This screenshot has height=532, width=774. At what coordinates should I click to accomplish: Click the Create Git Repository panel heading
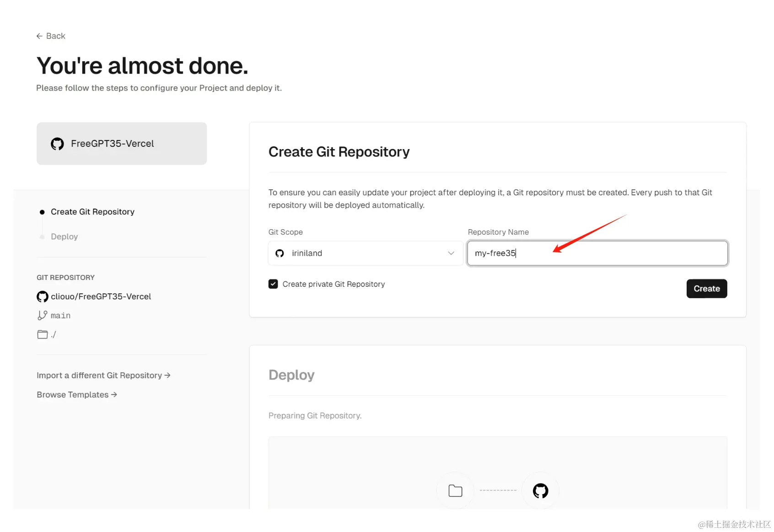pos(339,152)
